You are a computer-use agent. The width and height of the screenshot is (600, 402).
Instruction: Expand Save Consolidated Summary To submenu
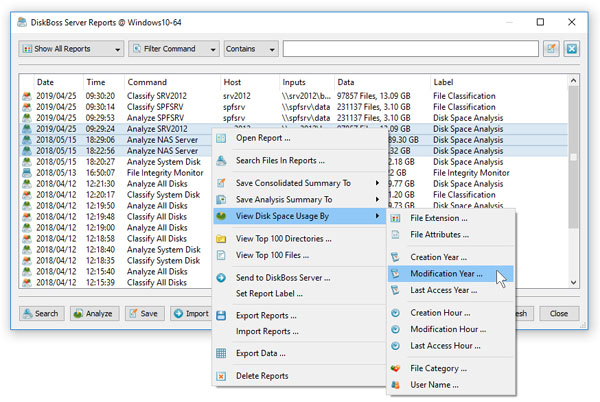(299, 183)
